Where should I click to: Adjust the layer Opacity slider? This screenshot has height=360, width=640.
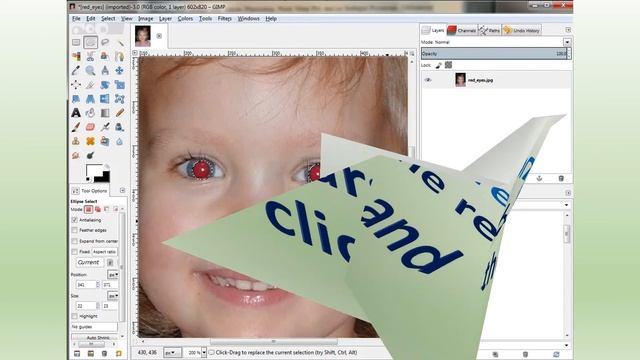[x=495, y=53]
